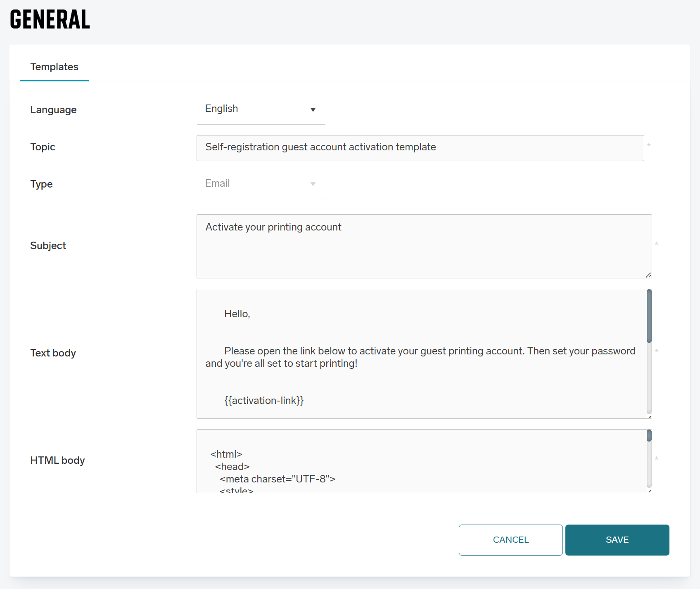Click the Text body resize corner handle
The image size is (700, 589).
point(649,416)
